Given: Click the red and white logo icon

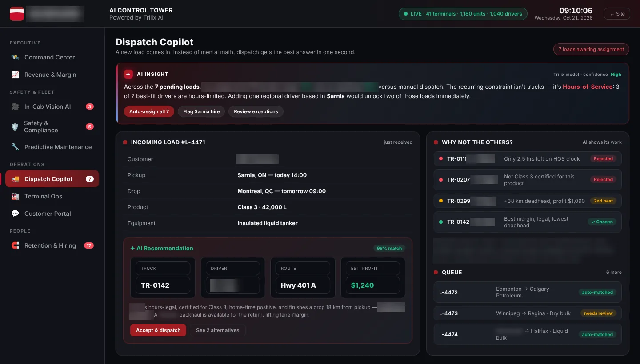Looking at the screenshot, I should 17,14.
